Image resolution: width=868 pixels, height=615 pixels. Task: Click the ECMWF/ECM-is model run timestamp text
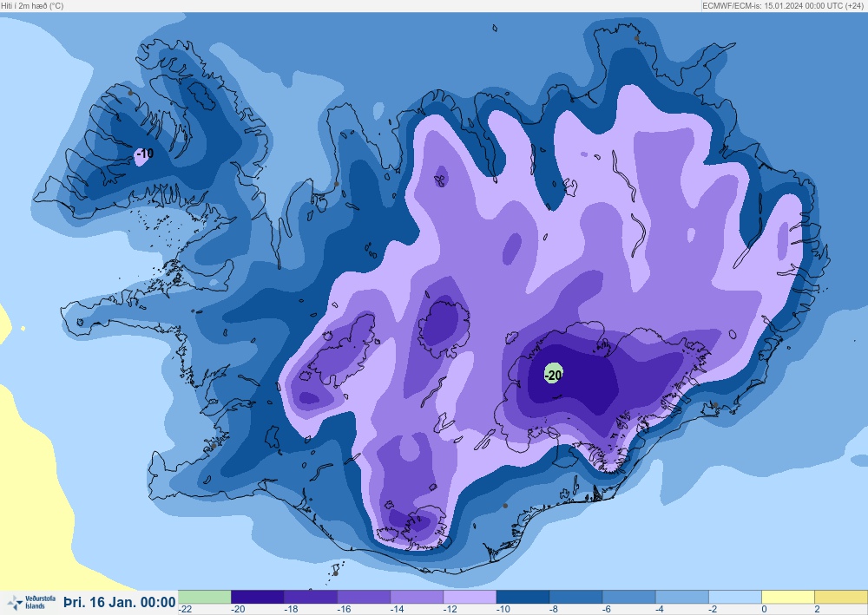tap(784, 6)
